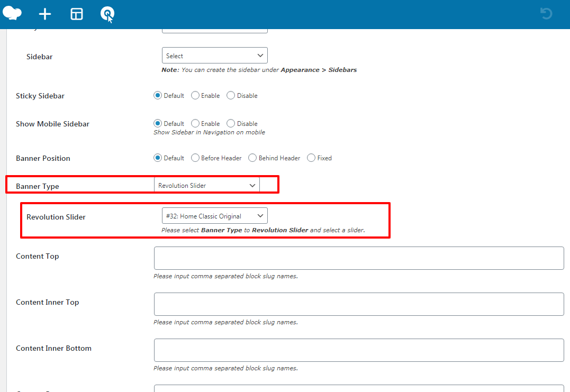The height and width of the screenshot is (392, 570).
Task: Focus the Content Inner Bottom input field
Action: pos(359,350)
